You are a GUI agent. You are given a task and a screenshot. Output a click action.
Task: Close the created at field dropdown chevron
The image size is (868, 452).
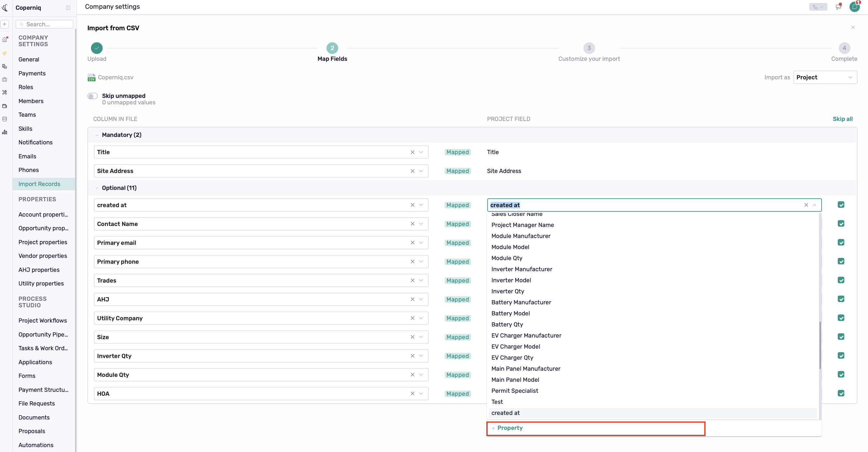(x=814, y=205)
